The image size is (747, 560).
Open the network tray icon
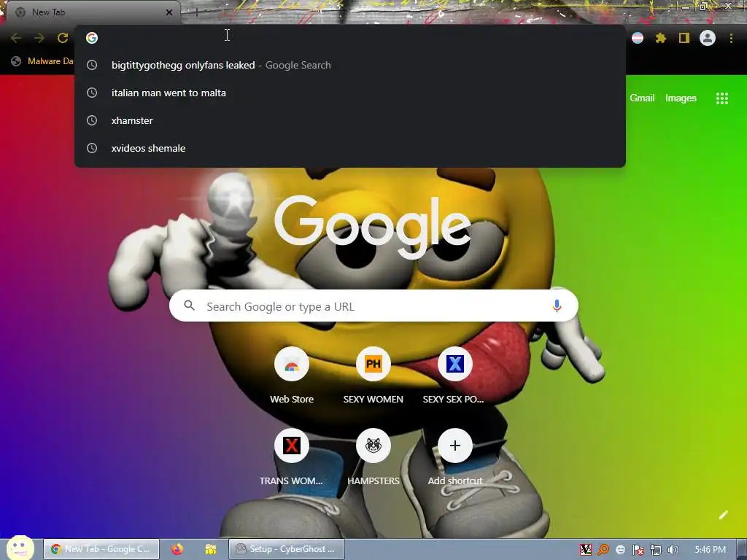656,550
